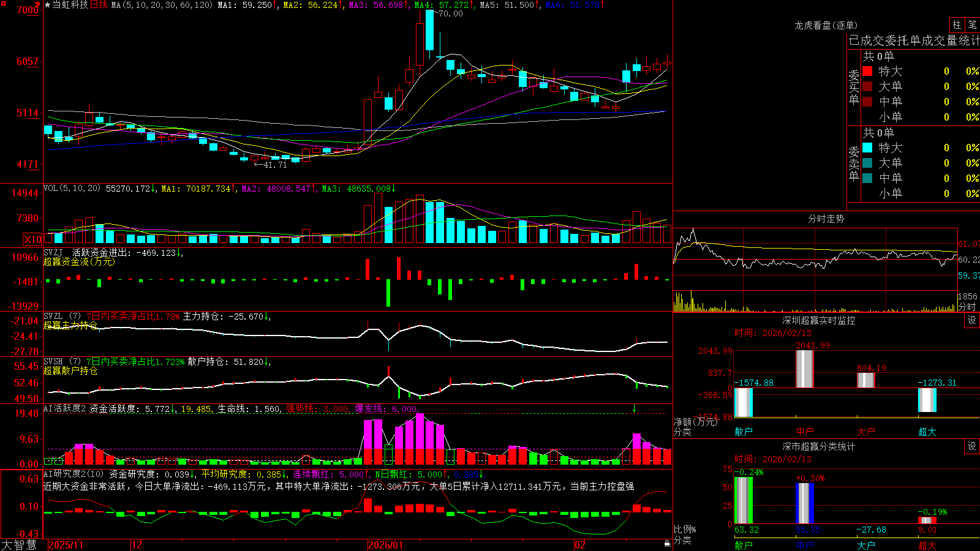Click the 近期大资金非常活跃 analysis text line
The image size is (980, 551).
coord(339,486)
